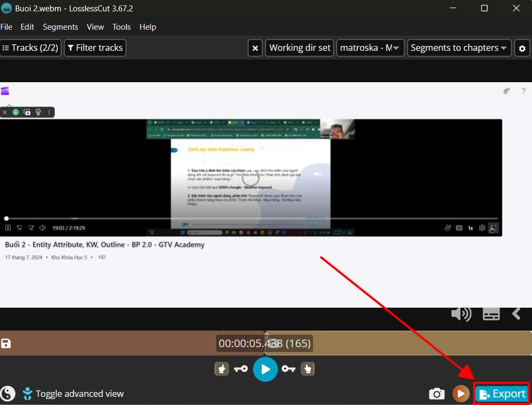Expand the segments sidebar with the chevron arrow
The width and height of the screenshot is (532, 405).
click(516, 314)
